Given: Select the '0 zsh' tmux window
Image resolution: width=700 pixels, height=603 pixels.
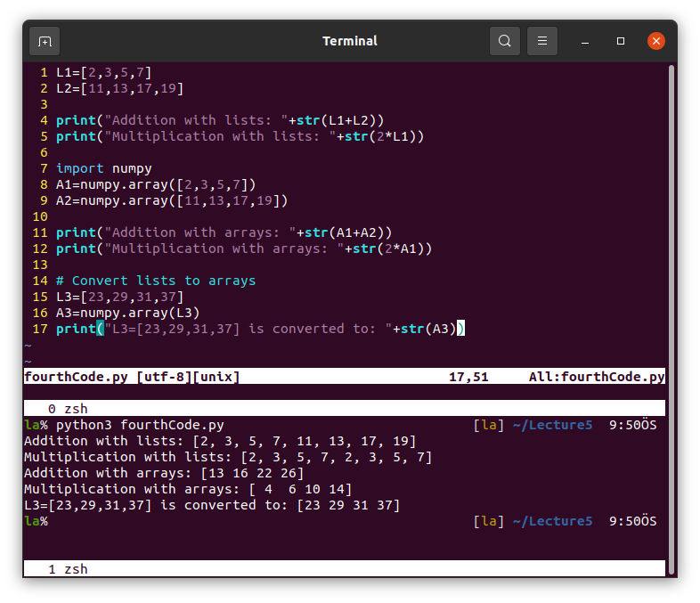Looking at the screenshot, I should 68,409.
